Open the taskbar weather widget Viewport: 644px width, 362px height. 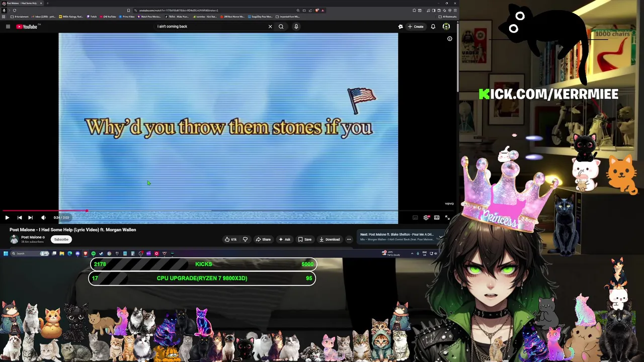391,253
